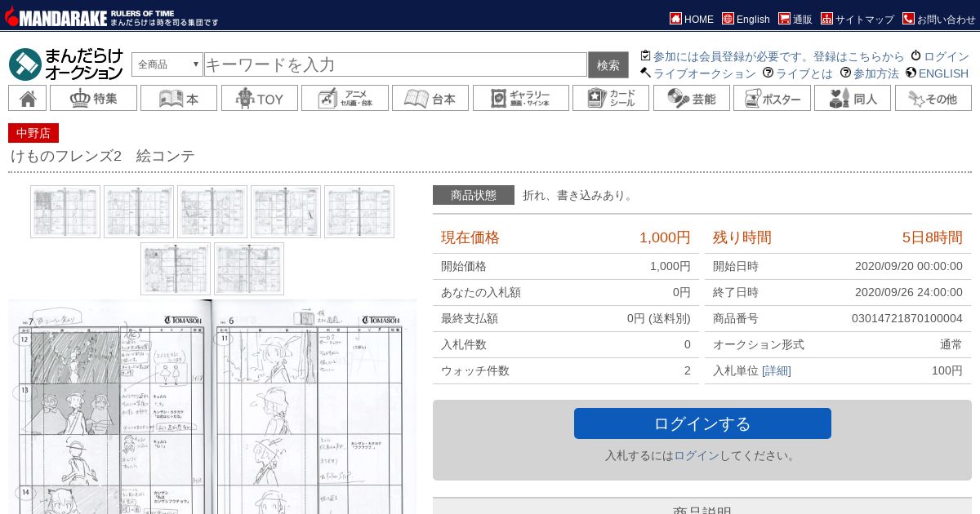Open the その他 other category
Screen dimensions: 980x514
click(x=933, y=98)
